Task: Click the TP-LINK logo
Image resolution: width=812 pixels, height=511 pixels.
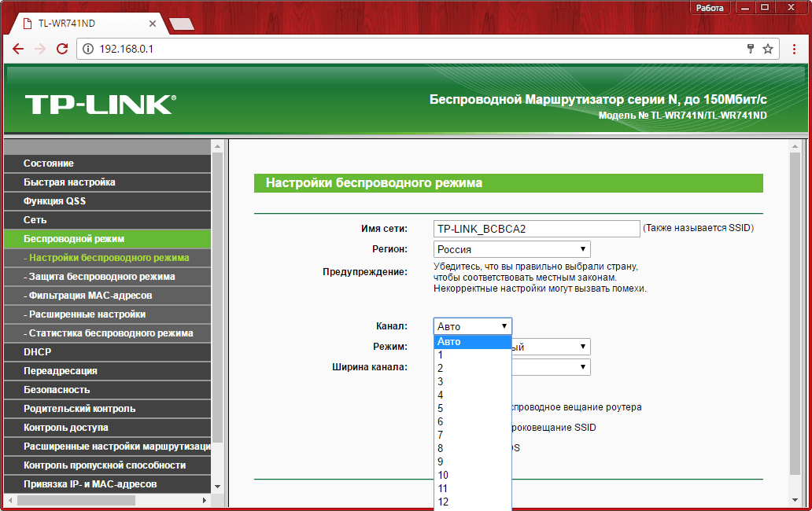Action: [100, 105]
